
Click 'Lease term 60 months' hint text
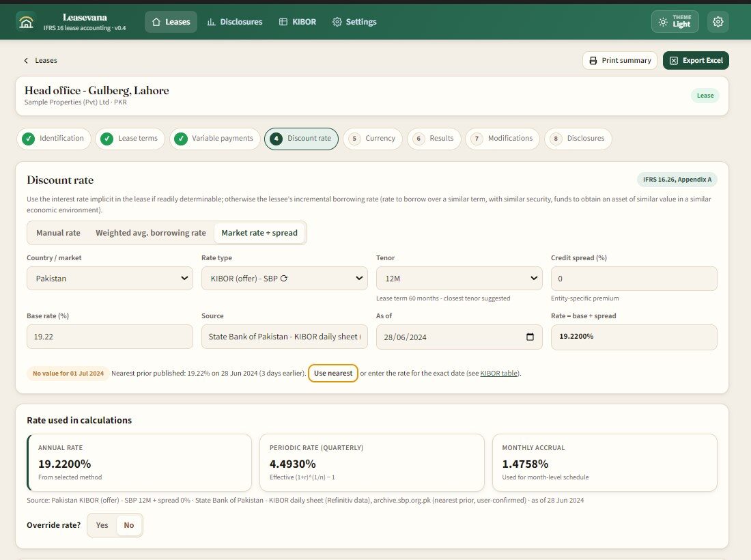pyautogui.click(x=443, y=298)
